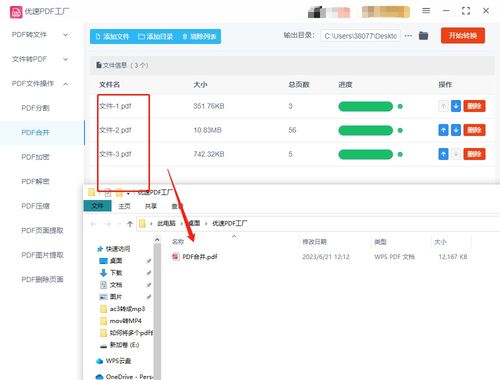Click the progress bar for 文件-1.pdf
Viewport: 500px width, 380px height.
coord(366,107)
